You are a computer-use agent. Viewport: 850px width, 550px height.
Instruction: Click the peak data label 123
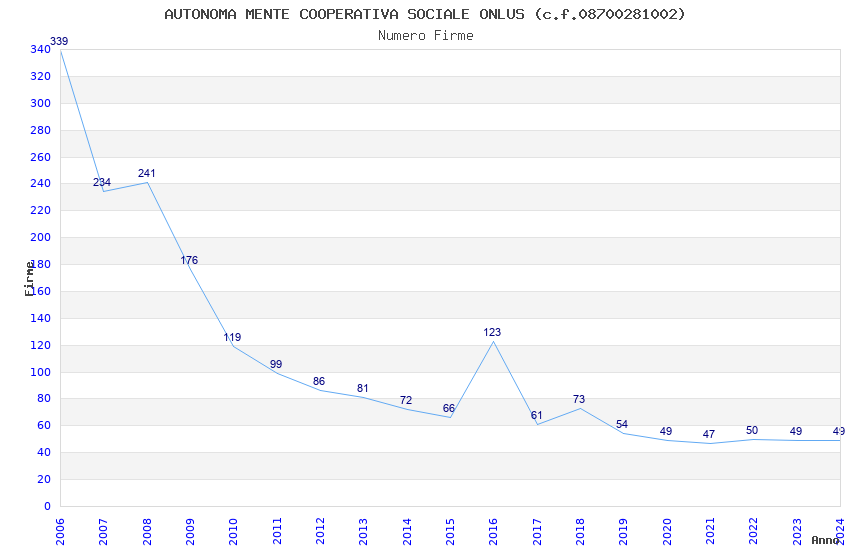(x=492, y=333)
